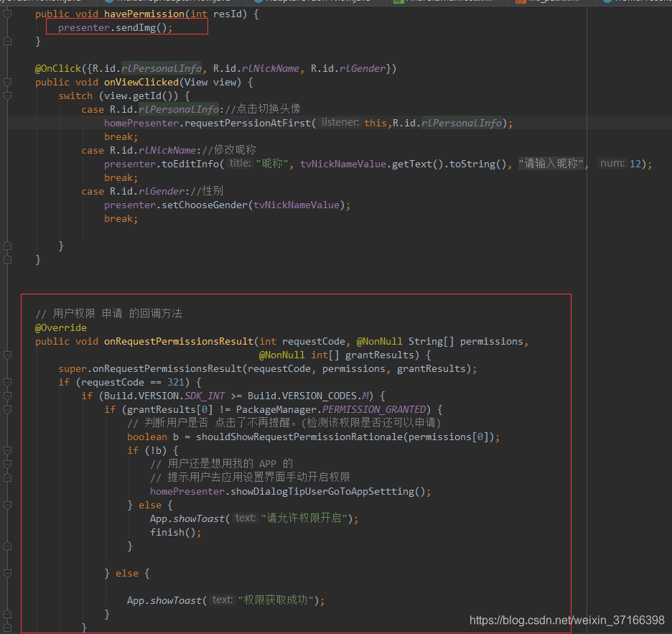Click the finish() call

pyautogui.click(x=173, y=533)
